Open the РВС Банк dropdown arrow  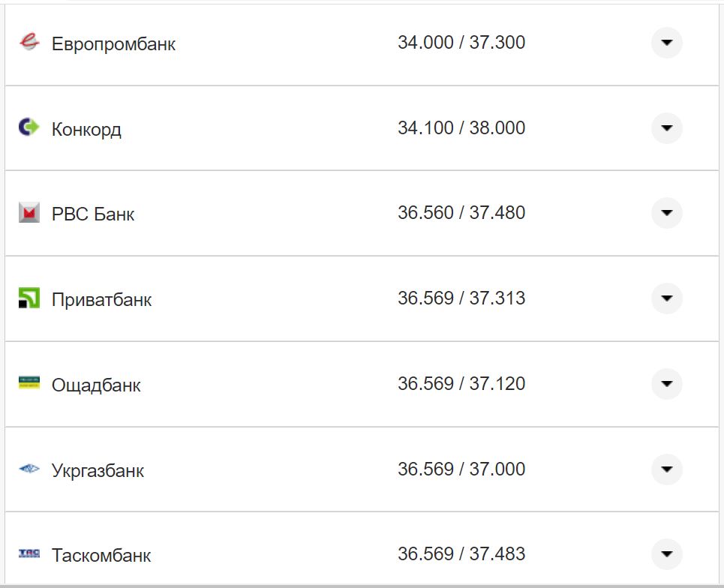click(666, 214)
